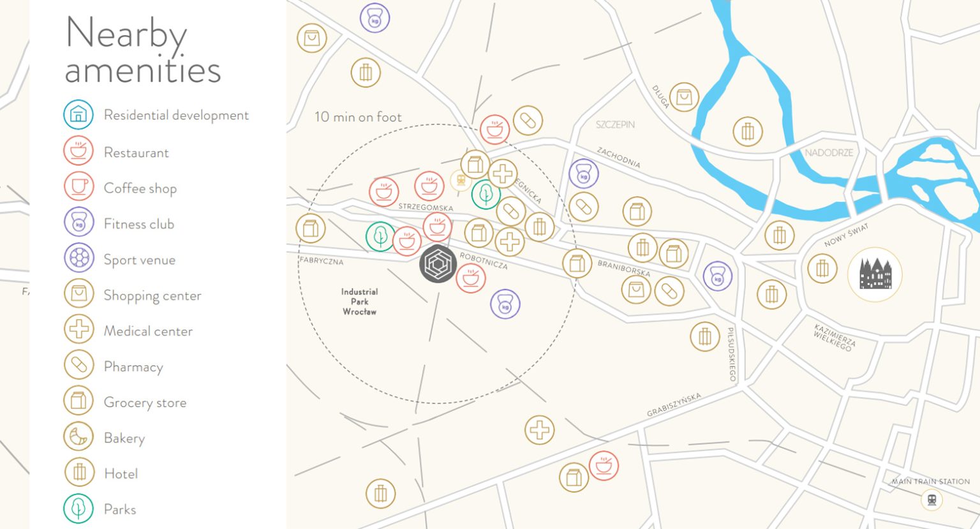The height and width of the screenshot is (529, 980).
Task: Click the 'Nearby amenities' heading
Action: pyautogui.click(x=143, y=50)
